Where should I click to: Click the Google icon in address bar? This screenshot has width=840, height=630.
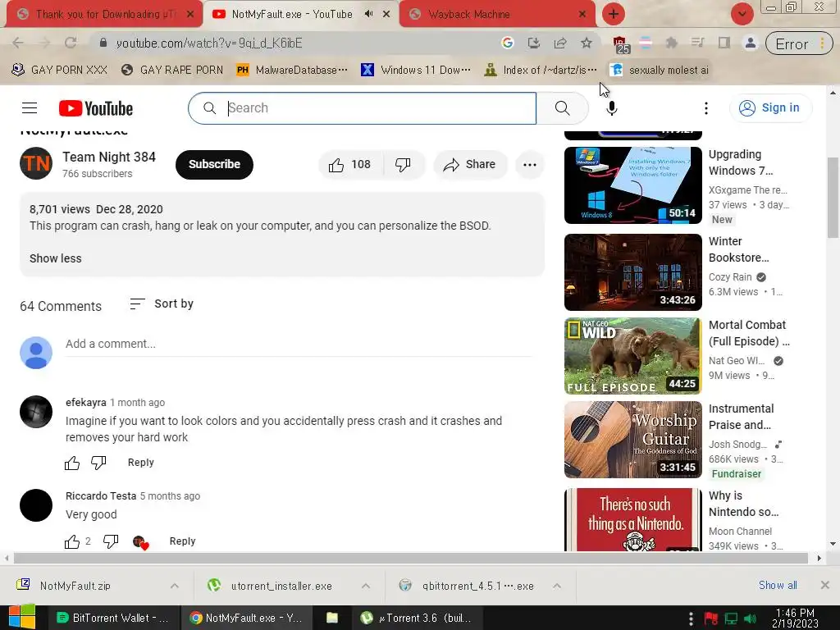[x=507, y=43]
